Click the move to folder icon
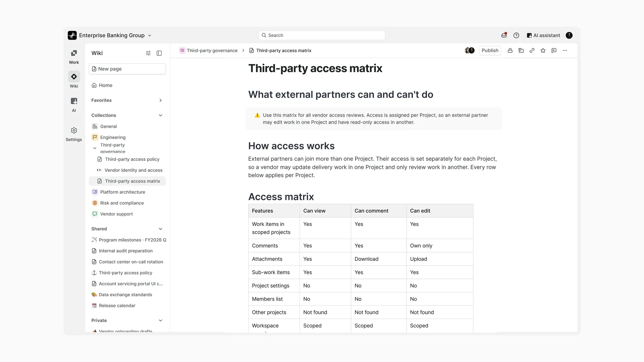This screenshot has height=362, width=644. (521, 51)
